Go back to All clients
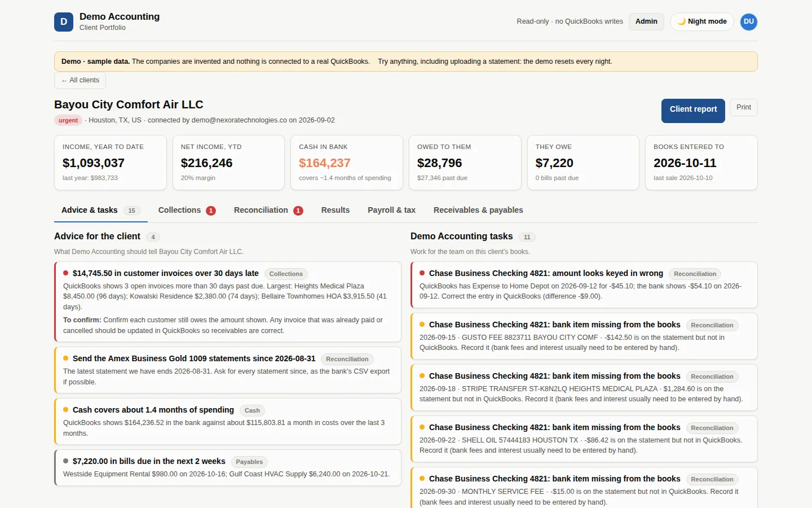 tap(80, 80)
